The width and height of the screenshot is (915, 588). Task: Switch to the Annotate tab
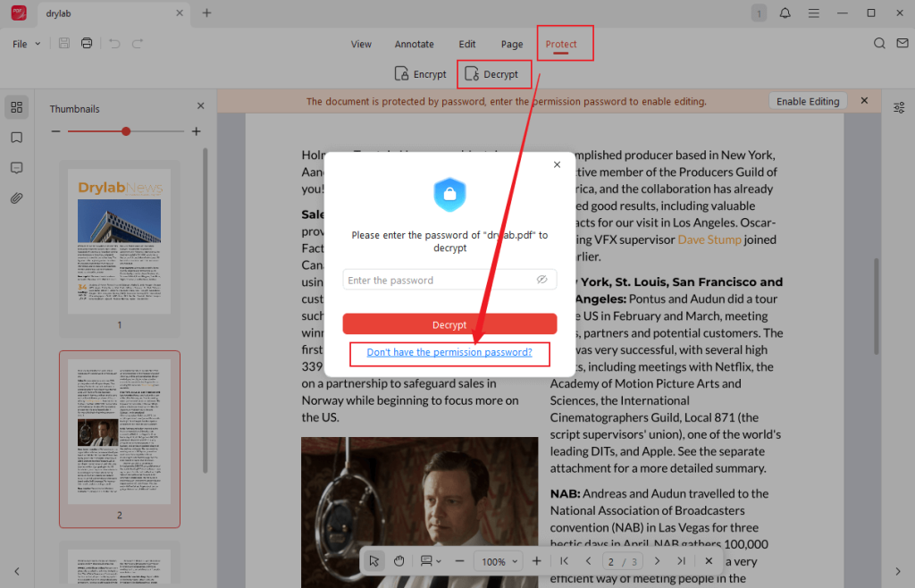(414, 43)
